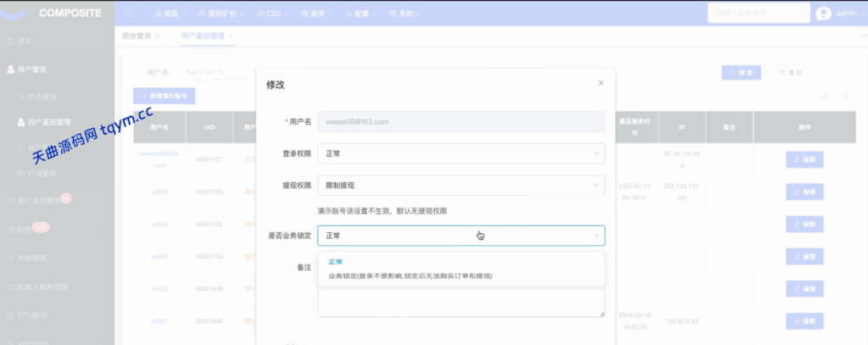Click 编辑 button for yh002 row
Image resolution: width=868 pixels, height=345 pixels.
coord(805,288)
